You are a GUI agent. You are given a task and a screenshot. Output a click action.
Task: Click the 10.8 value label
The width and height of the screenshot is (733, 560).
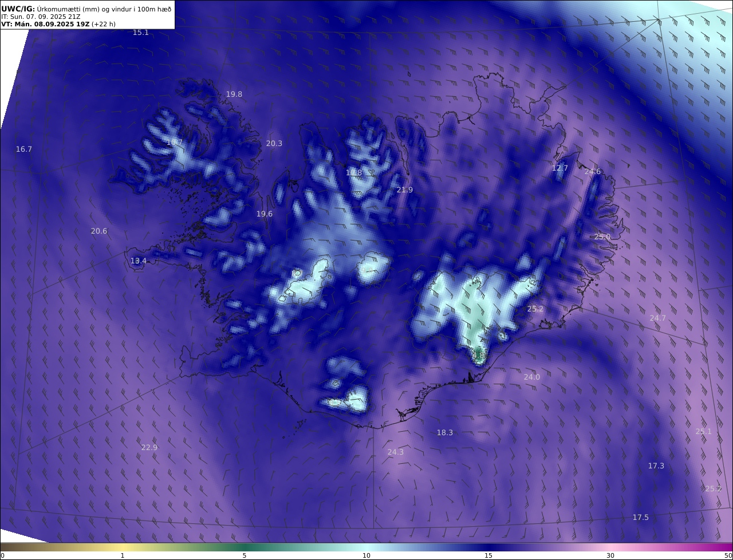(354, 172)
